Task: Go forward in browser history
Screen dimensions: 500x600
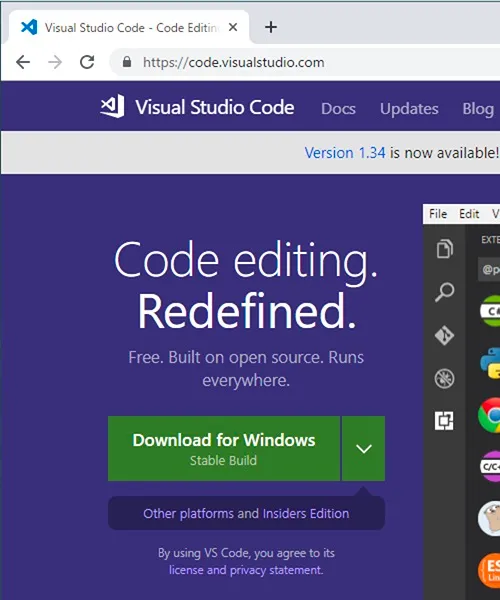Action: [x=55, y=62]
